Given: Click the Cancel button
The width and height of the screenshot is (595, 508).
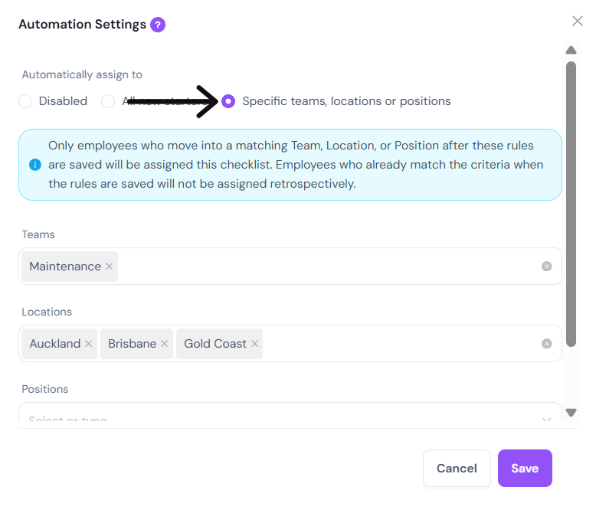Looking at the screenshot, I should pos(456,468).
